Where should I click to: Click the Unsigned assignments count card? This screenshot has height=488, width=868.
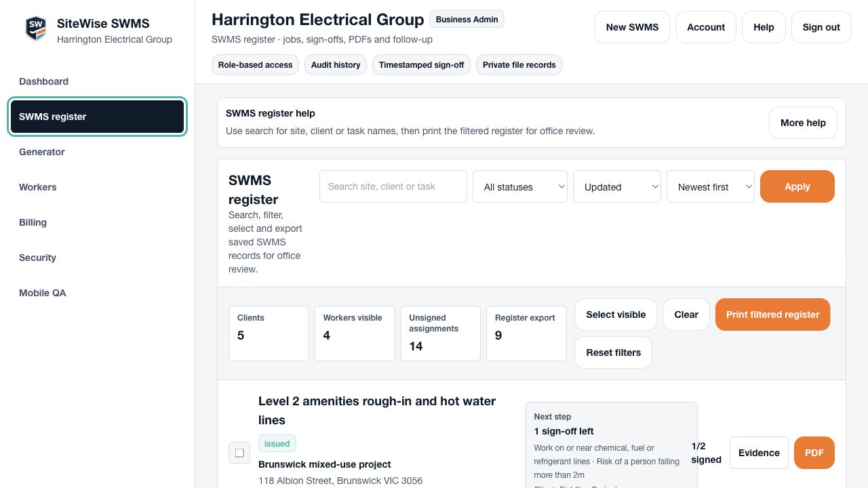pos(441,333)
